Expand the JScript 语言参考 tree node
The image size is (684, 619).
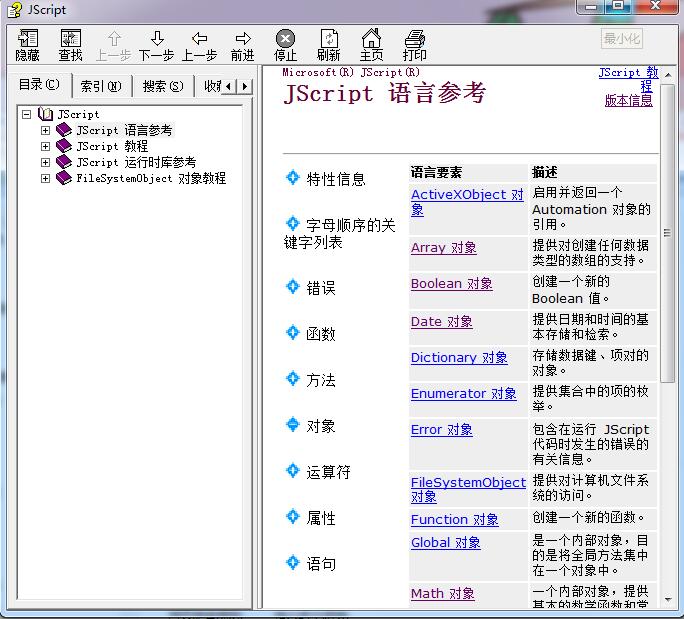click(45, 130)
